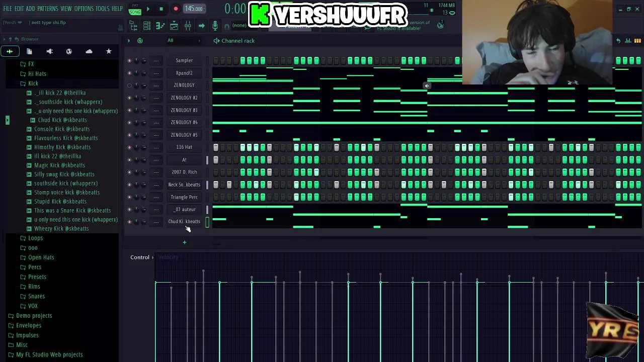Open the EDIT menu
The width and height of the screenshot is (644, 362).
click(x=19, y=9)
